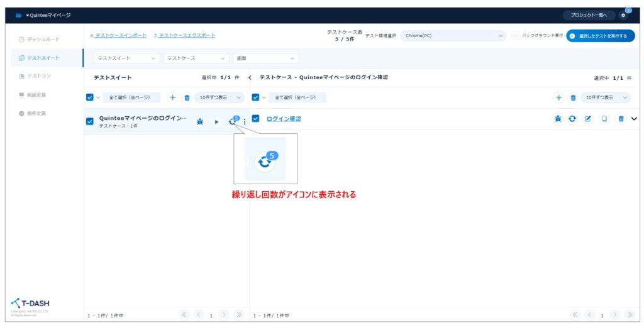Screen dimensions: 644x325
Task: Run the Quintee test suite with the play icon
Action: (x=216, y=121)
